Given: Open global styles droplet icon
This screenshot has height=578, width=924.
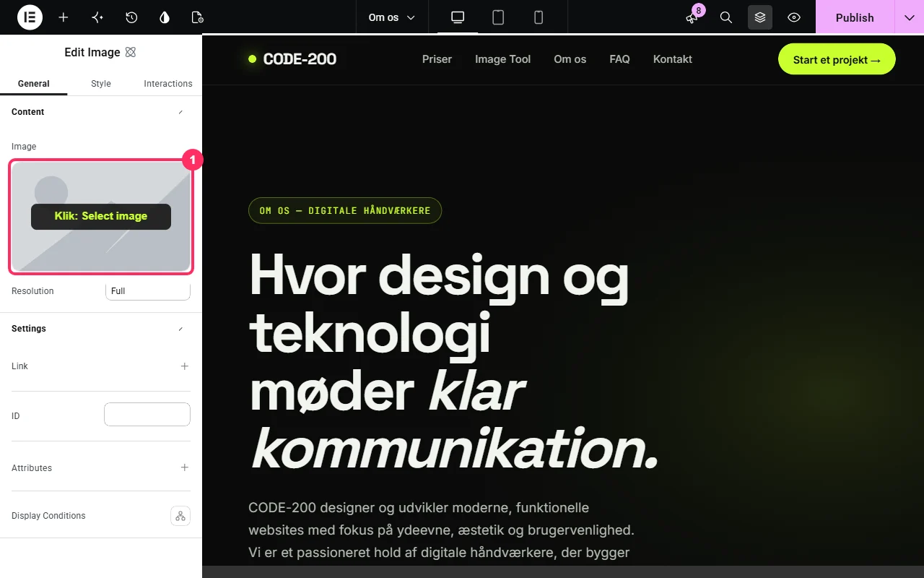Looking at the screenshot, I should point(165,17).
